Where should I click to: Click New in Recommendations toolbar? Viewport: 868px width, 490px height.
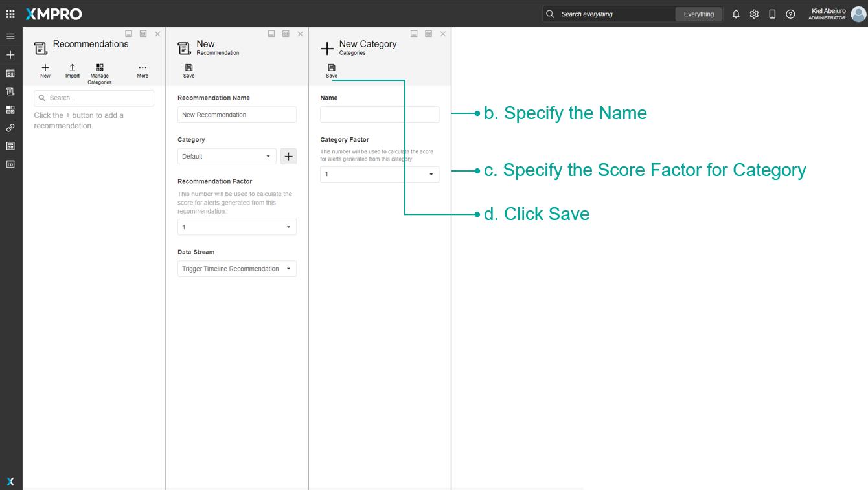(x=45, y=71)
